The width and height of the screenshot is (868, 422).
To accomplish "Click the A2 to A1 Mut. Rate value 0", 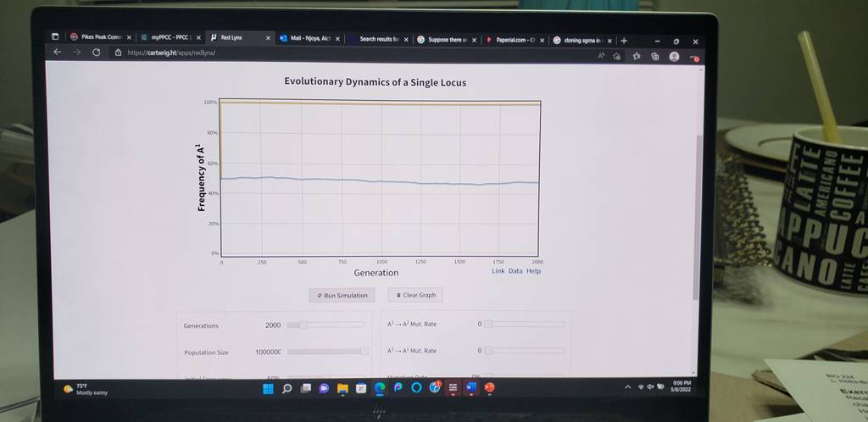I will click(480, 351).
